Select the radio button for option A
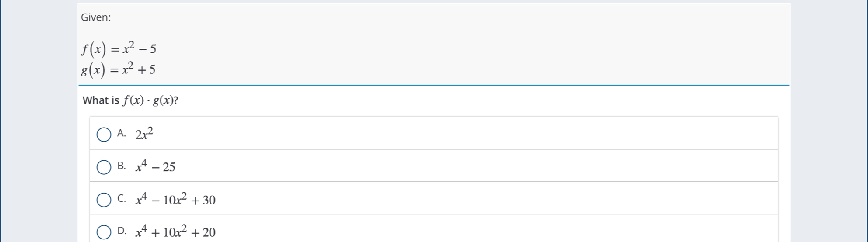 [104, 135]
